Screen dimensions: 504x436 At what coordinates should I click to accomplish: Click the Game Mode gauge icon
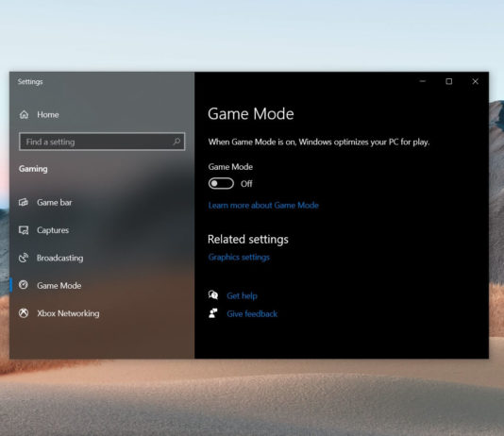tap(24, 285)
